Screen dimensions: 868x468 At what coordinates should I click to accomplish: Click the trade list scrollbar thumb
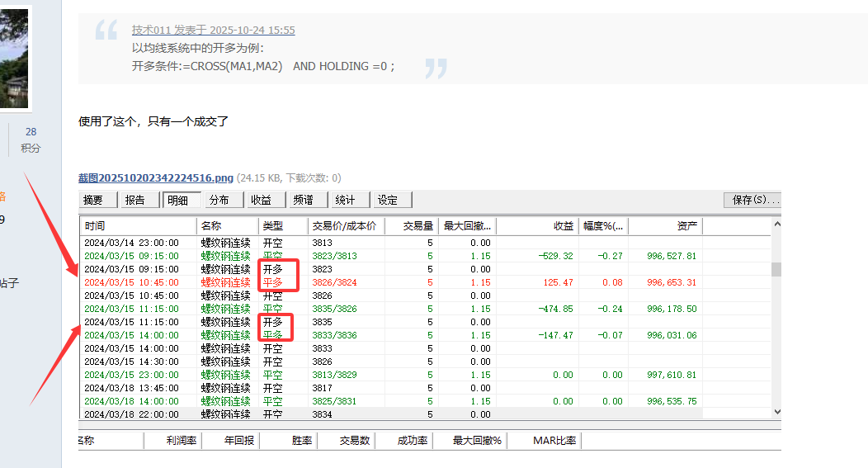click(776, 269)
